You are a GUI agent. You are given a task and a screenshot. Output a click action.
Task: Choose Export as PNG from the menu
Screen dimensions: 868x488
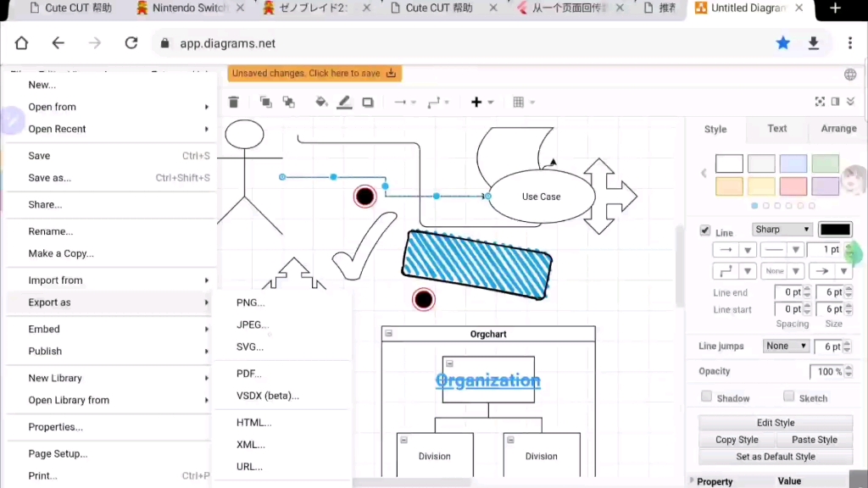(x=249, y=302)
